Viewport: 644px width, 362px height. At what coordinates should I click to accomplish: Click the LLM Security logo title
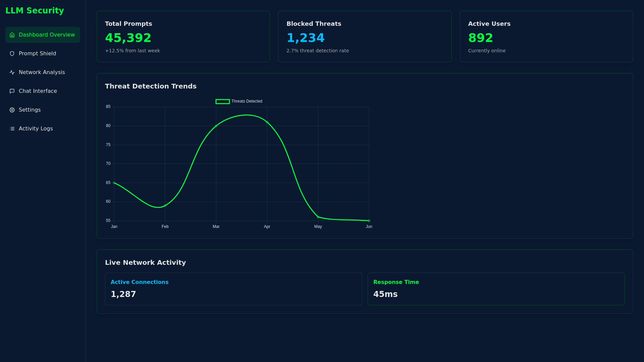[x=35, y=11]
